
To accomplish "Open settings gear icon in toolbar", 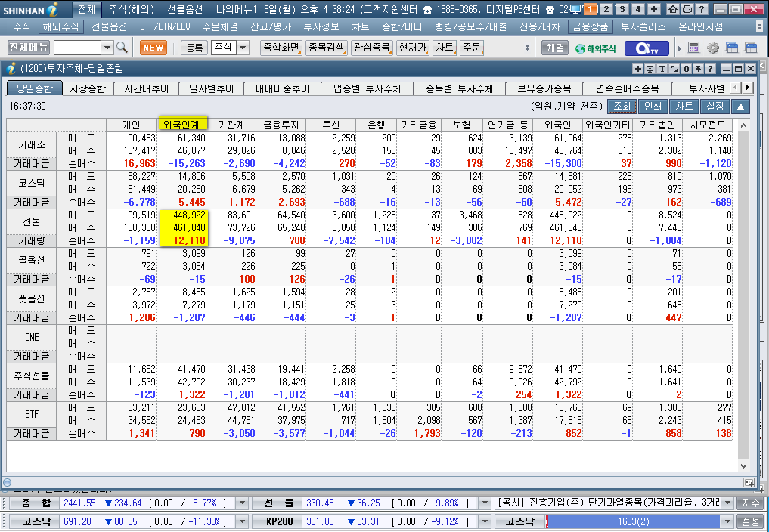I will point(712,48).
